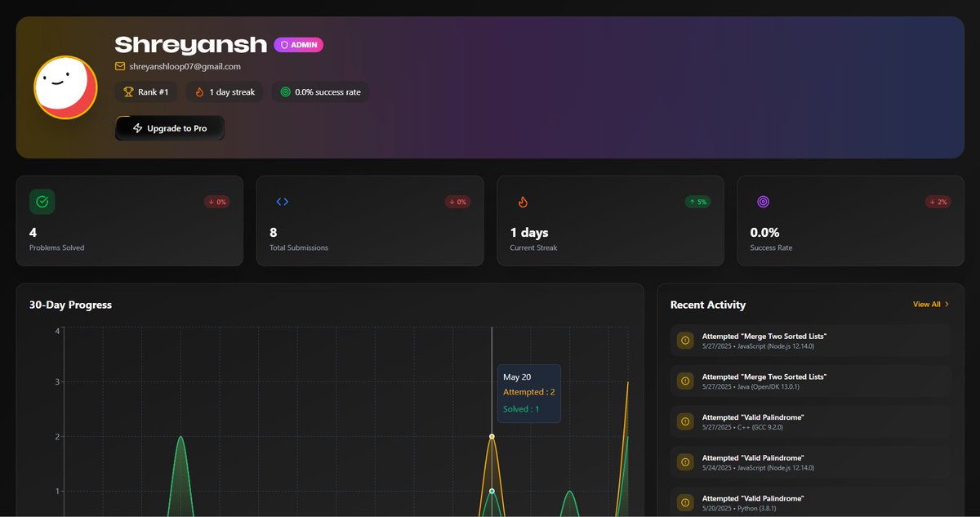
Task: Open the 5/24/2025 JavaScript Valid Palindrome attempt
Action: (x=810, y=462)
